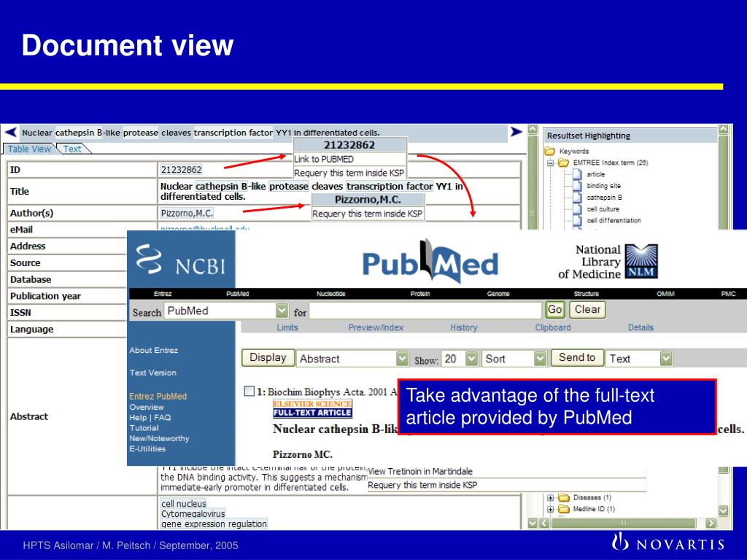Open the Entrez link in black bar
The image size is (747, 560).
point(163,294)
